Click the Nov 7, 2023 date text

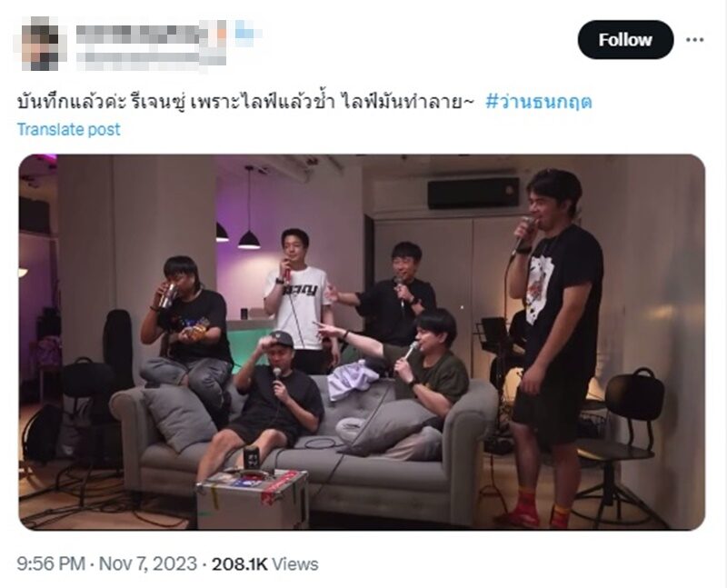(148, 563)
